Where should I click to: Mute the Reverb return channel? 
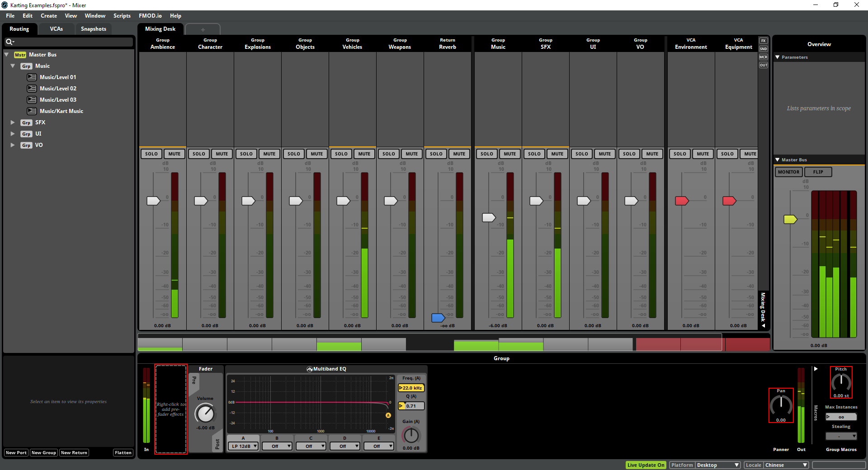(x=459, y=154)
